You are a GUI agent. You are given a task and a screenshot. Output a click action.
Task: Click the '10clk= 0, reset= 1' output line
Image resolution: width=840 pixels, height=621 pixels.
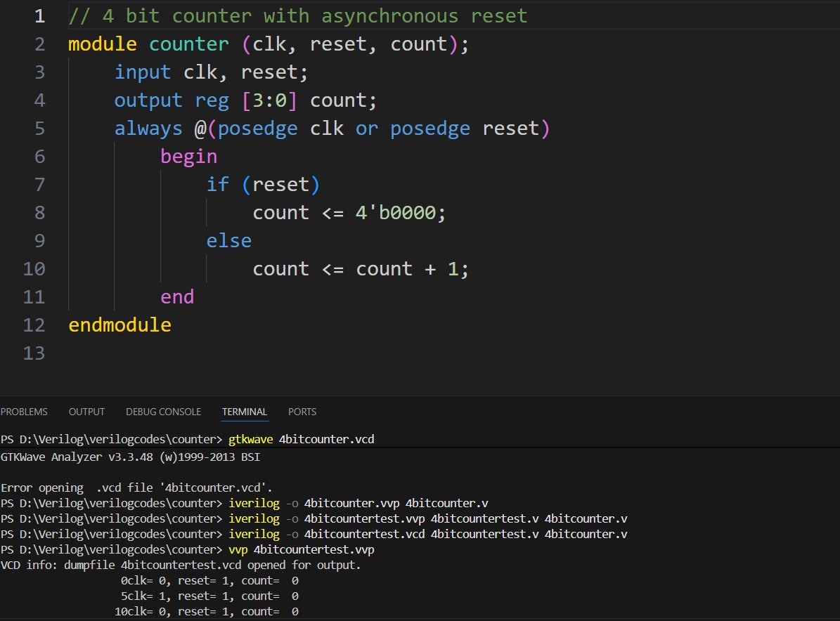click(x=206, y=611)
